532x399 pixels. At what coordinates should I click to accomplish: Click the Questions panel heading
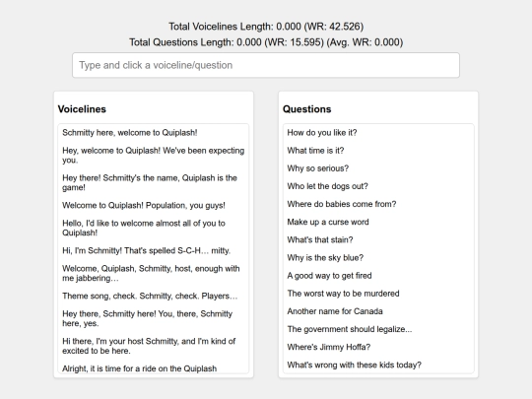(x=306, y=109)
